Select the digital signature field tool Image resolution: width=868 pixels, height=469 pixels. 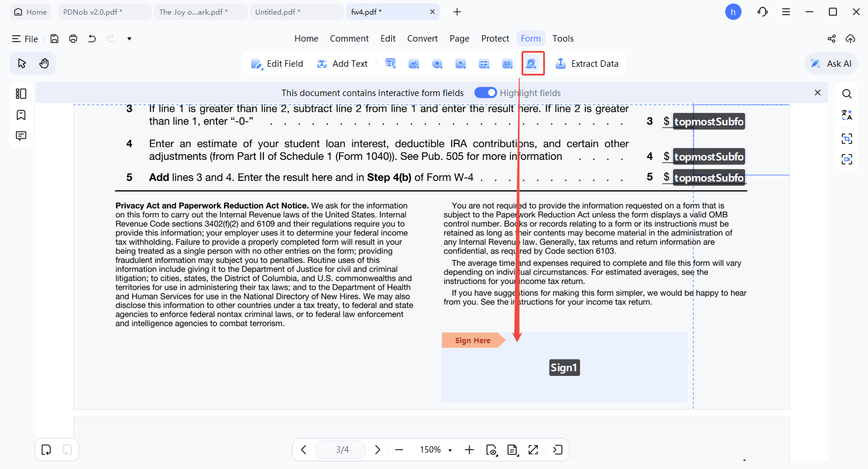(533, 63)
